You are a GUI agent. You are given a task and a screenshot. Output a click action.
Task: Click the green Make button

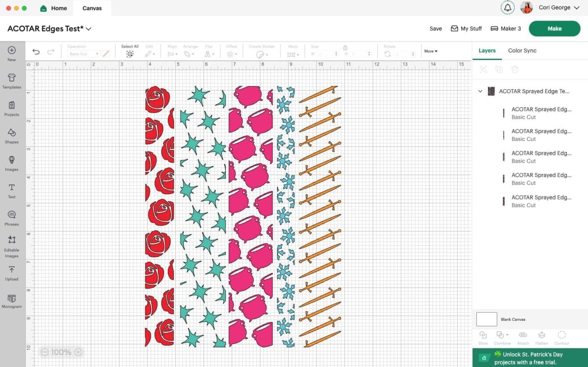point(554,28)
